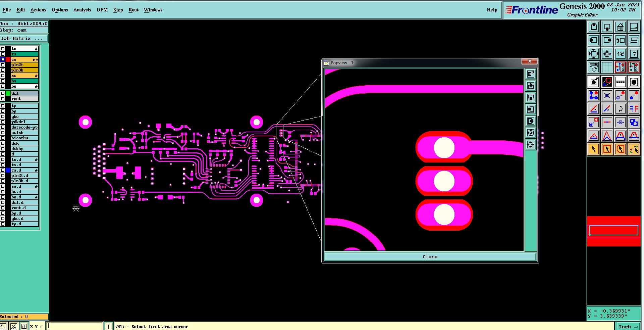Toggle the display checkbox for layer rout
The width and height of the screenshot is (644, 330).
pyautogui.click(x=3, y=99)
